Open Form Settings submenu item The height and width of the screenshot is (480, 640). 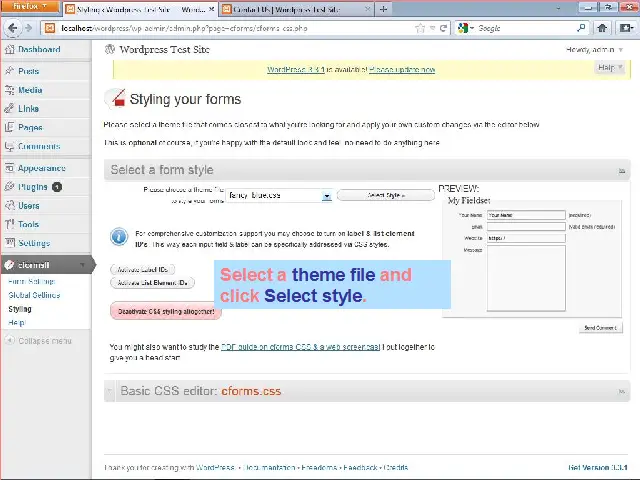point(31,281)
